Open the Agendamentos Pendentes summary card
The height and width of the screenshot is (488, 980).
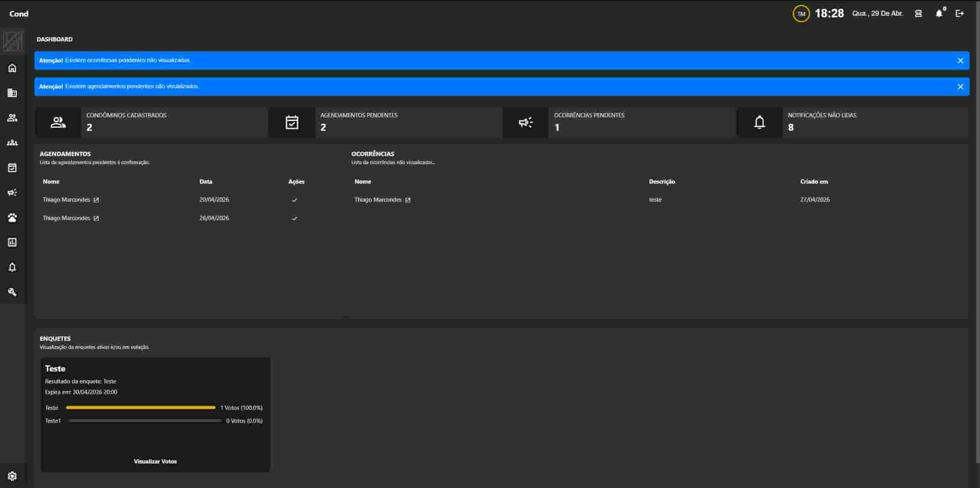tap(385, 122)
